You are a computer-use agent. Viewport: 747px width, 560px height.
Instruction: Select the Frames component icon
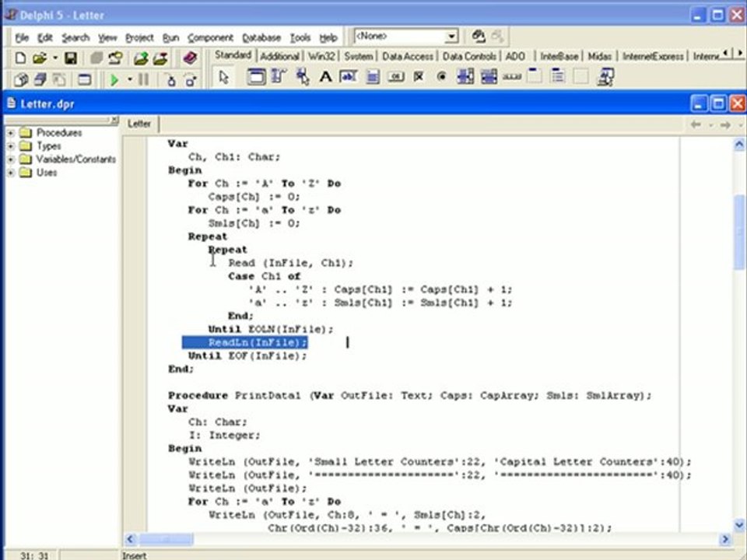[x=256, y=77]
